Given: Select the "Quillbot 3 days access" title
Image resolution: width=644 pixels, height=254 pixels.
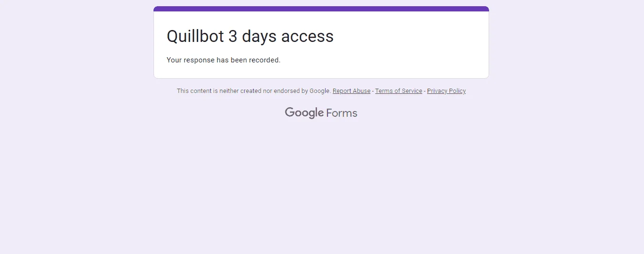Looking at the screenshot, I should coord(250,36).
